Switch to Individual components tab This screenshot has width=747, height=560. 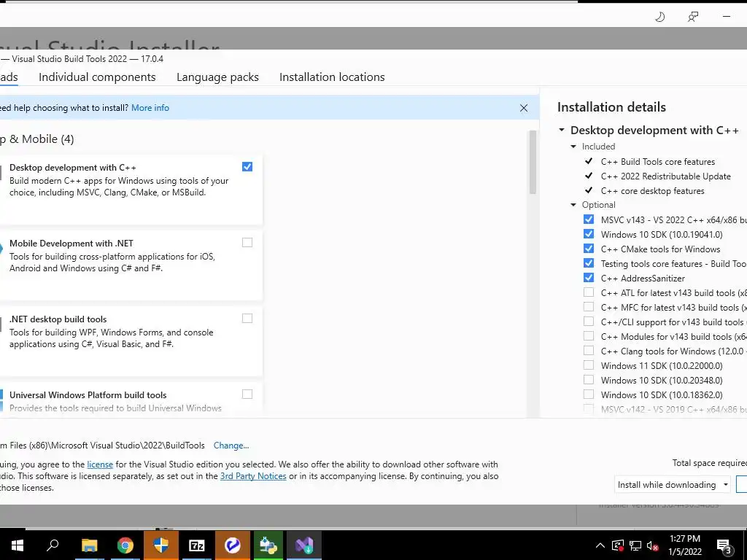[97, 77]
